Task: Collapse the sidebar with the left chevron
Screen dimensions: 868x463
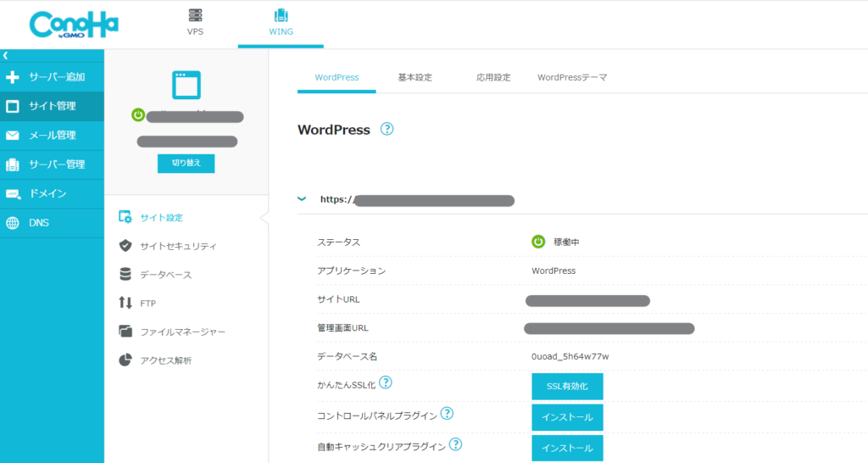Action: 6,55
